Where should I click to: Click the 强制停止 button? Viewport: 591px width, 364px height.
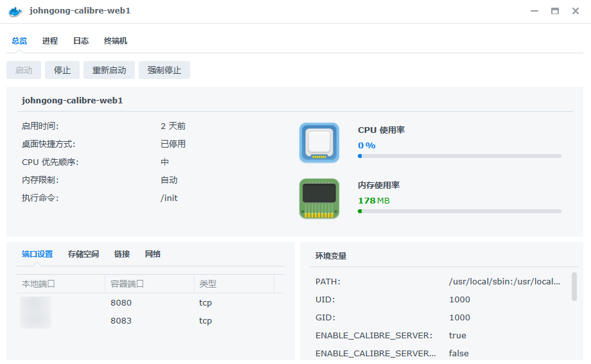tap(164, 70)
